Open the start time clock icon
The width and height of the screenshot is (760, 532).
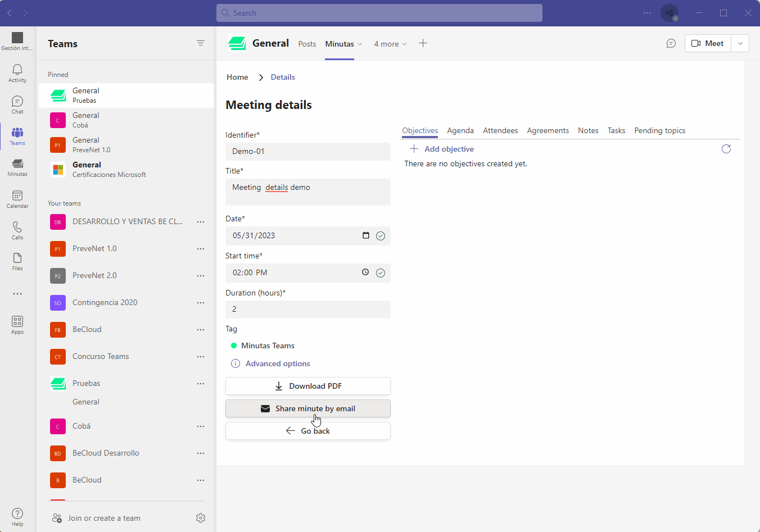[365, 272]
